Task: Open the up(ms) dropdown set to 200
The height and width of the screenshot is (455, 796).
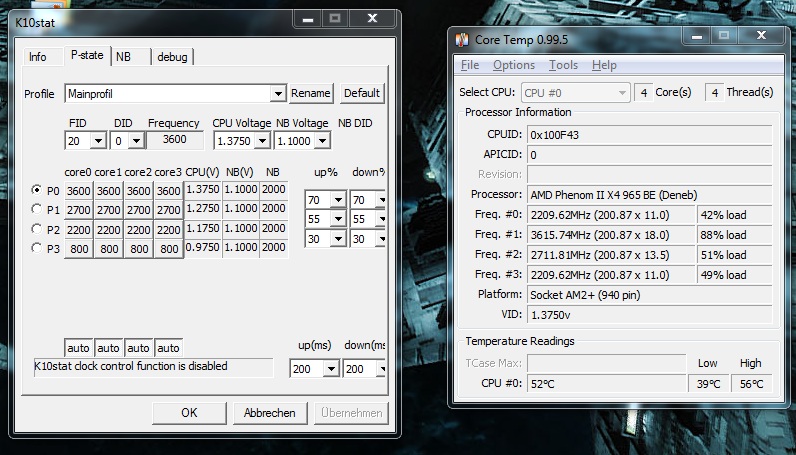Action: (x=331, y=369)
